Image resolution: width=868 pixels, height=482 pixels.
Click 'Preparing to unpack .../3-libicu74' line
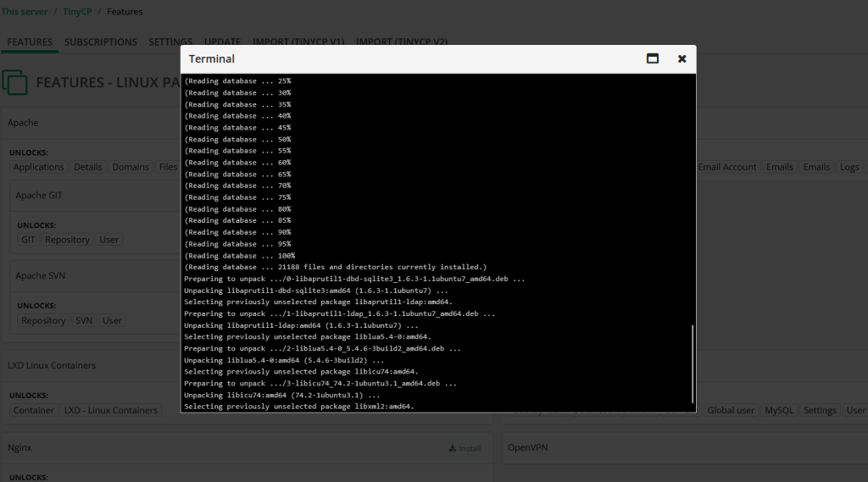320,384
